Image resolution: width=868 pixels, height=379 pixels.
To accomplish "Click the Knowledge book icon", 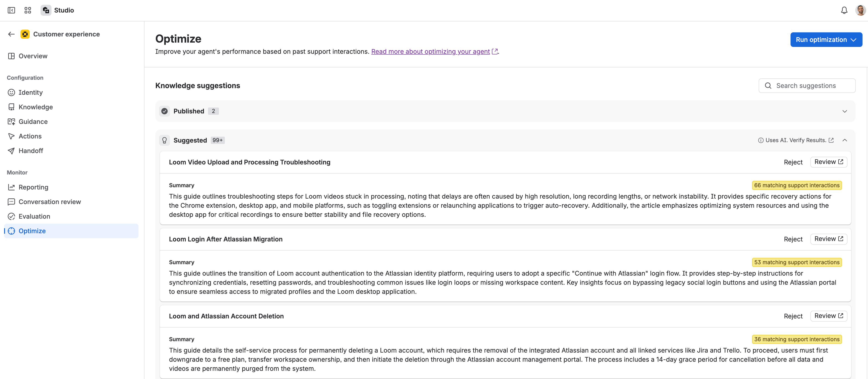I will 11,107.
